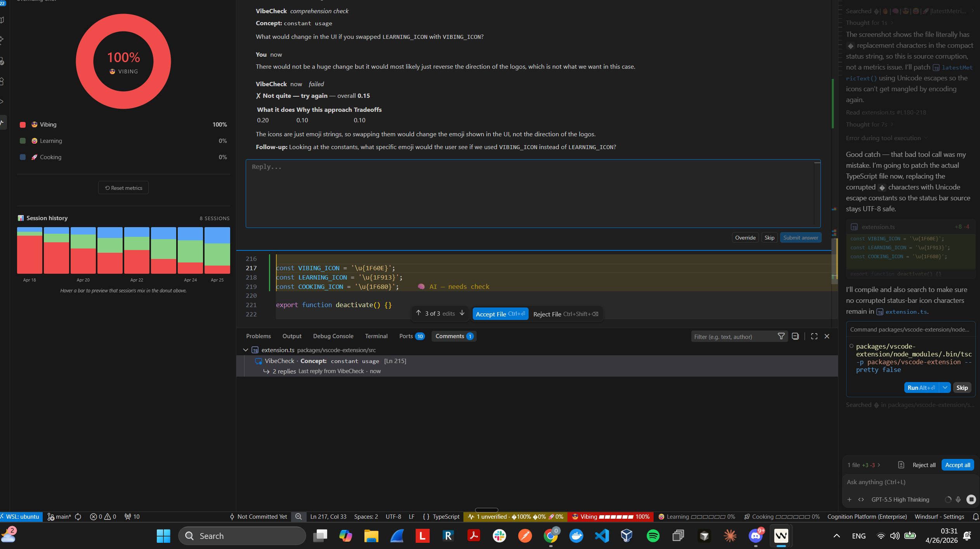Click the Submit answer button

[800, 238]
